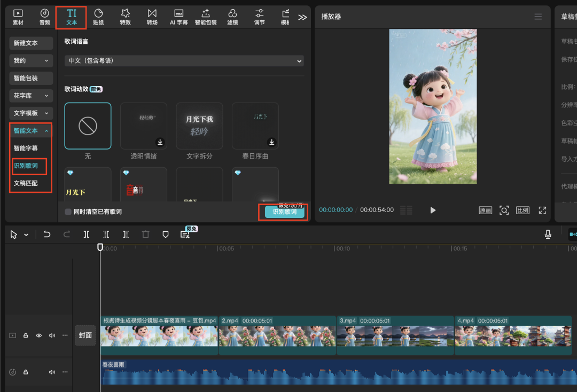
Task: Switch to the 音频 audio tab
Action: [45, 17]
